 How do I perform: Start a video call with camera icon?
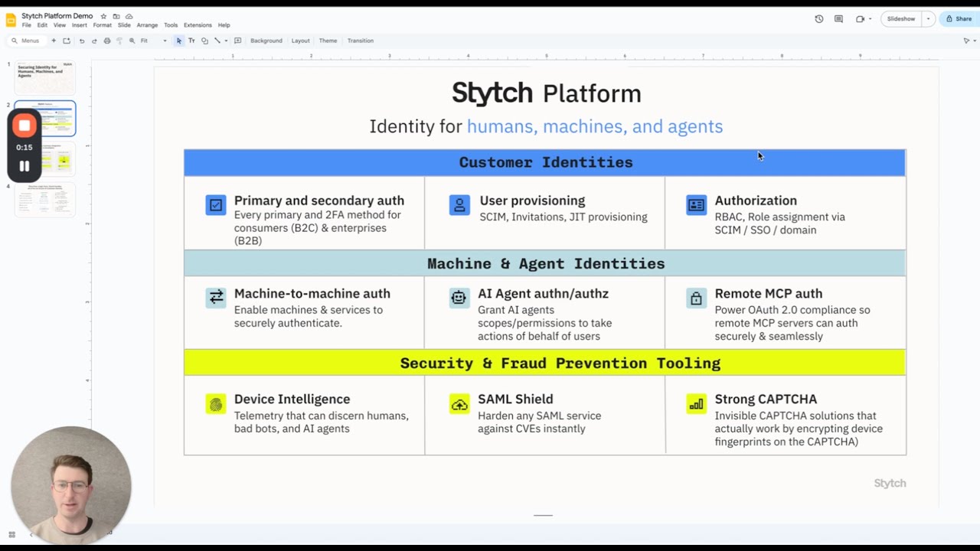click(860, 19)
